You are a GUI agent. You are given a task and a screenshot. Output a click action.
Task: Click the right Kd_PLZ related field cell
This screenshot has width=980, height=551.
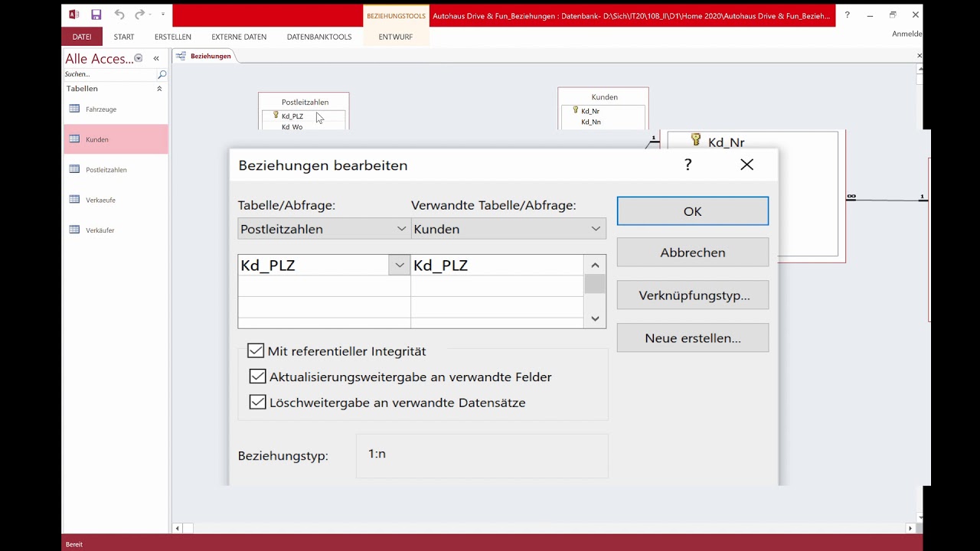[497, 265]
